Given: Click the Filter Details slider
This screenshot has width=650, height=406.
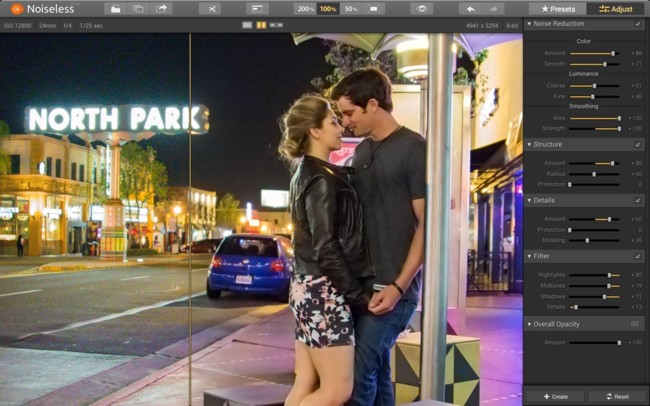Looking at the screenshot, I should point(594,307).
